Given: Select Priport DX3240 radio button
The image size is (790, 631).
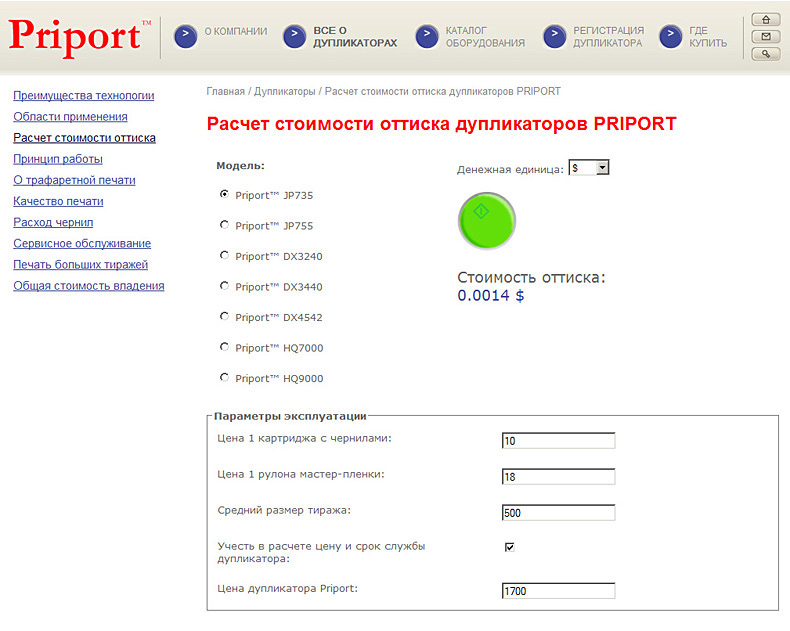Looking at the screenshot, I should [224, 255].
